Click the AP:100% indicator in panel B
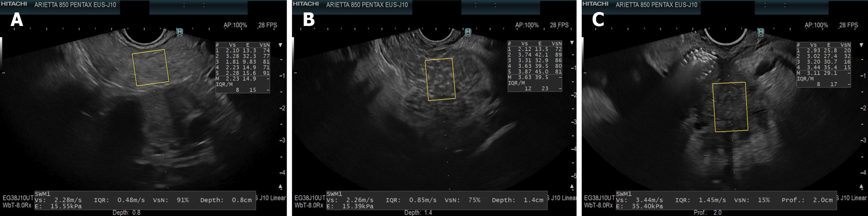The image size is (868, 216). pyautogui.click(x=527, y=25)
